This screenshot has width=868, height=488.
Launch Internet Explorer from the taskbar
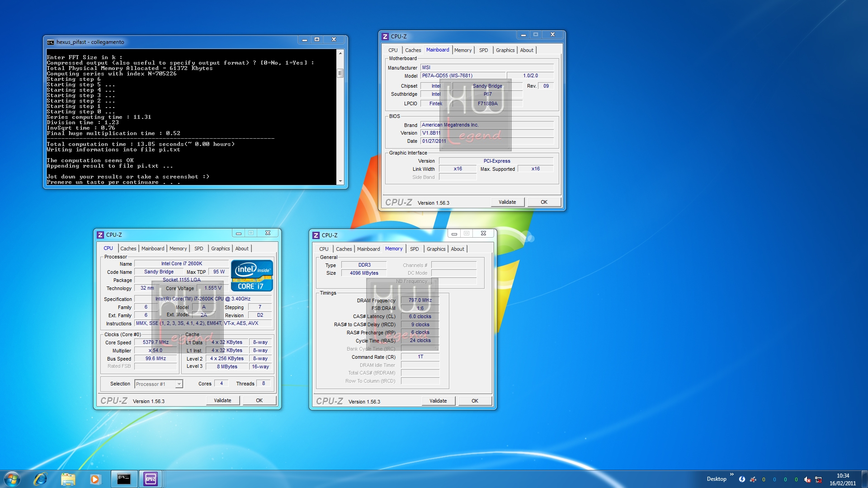pyautogui.click(x=40, y=479)
